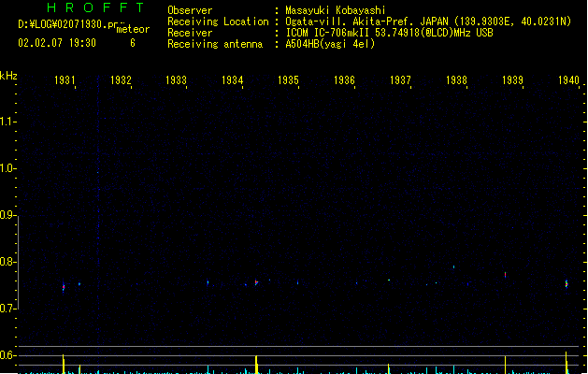Click the 1937 time axis marker
This screenshot has height=374, width=588.
[400, 79]
